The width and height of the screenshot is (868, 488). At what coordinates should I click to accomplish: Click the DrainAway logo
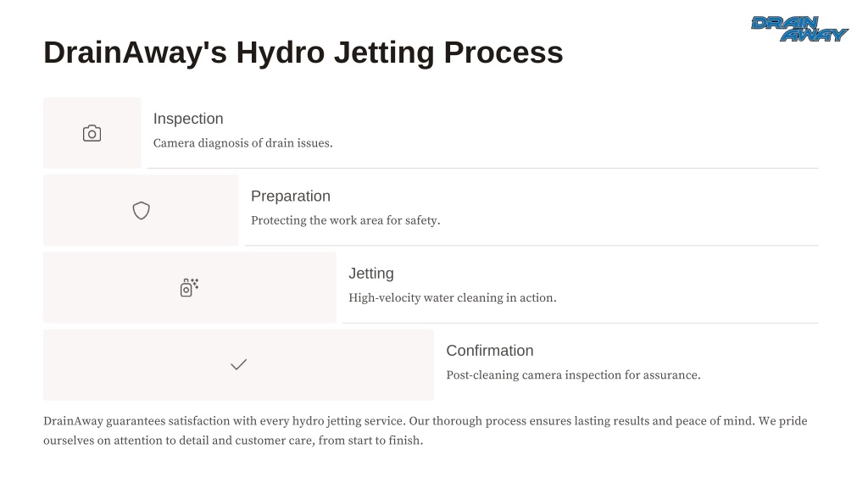point(799,29)
